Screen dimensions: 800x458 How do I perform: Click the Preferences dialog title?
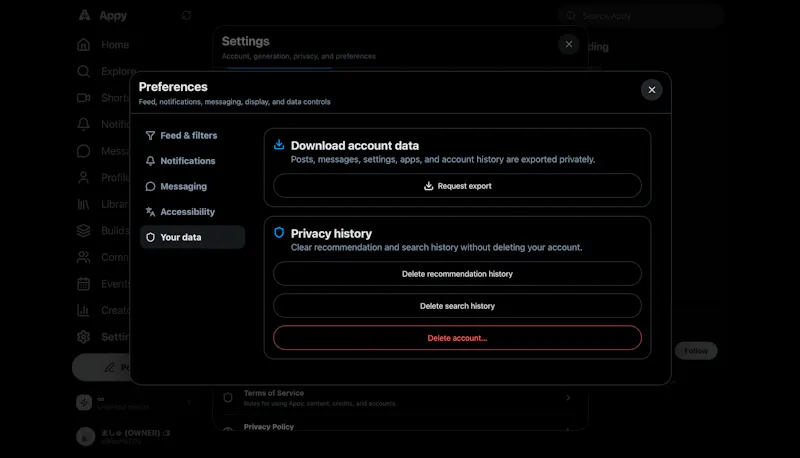click(173, 87)
